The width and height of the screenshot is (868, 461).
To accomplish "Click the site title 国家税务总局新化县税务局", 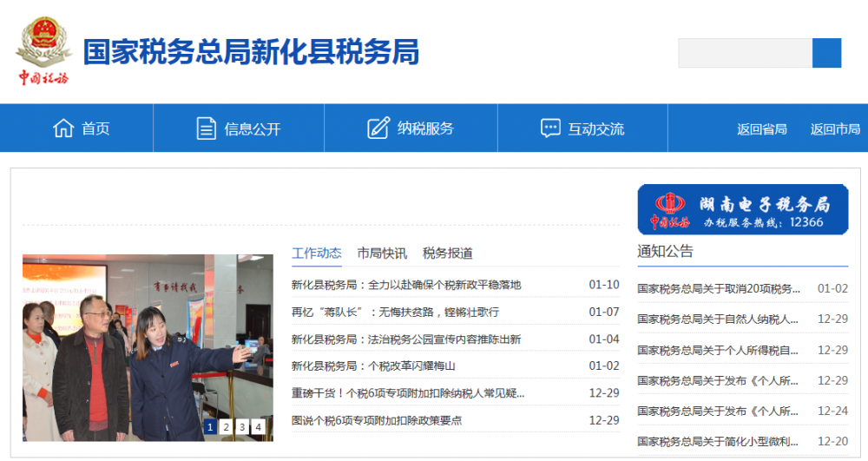I will (x=251, y=52).
